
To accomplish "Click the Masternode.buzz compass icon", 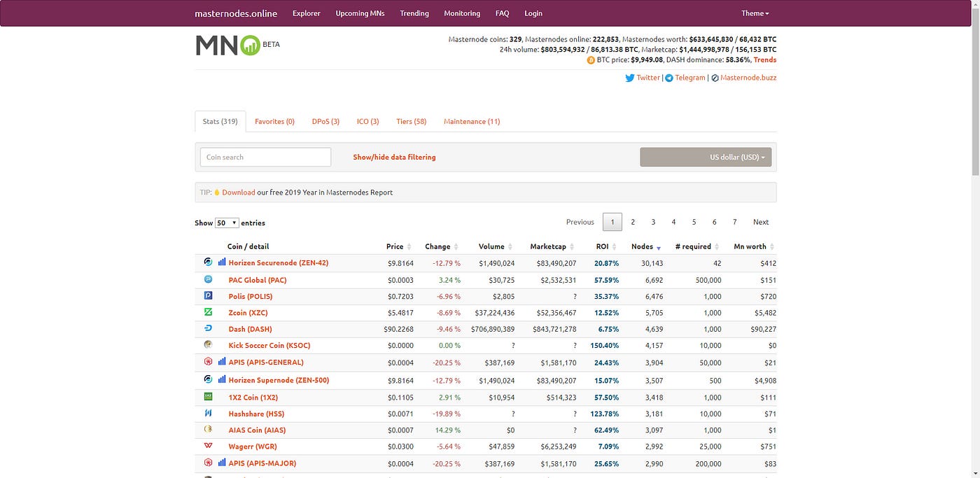I will pyautogui.click(x=715, y=78).
